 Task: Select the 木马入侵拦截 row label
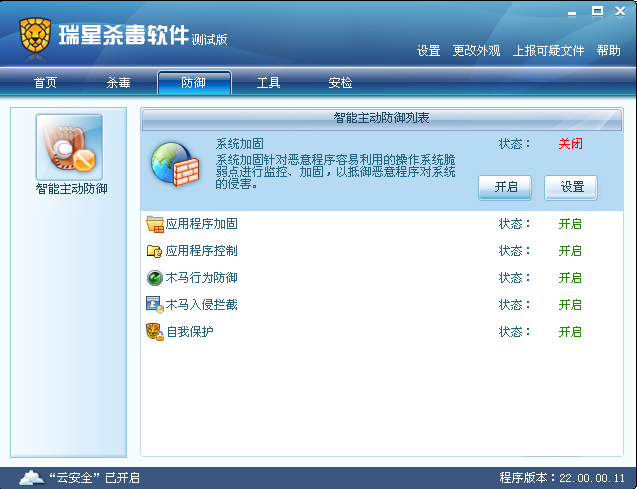pos(202,305)
